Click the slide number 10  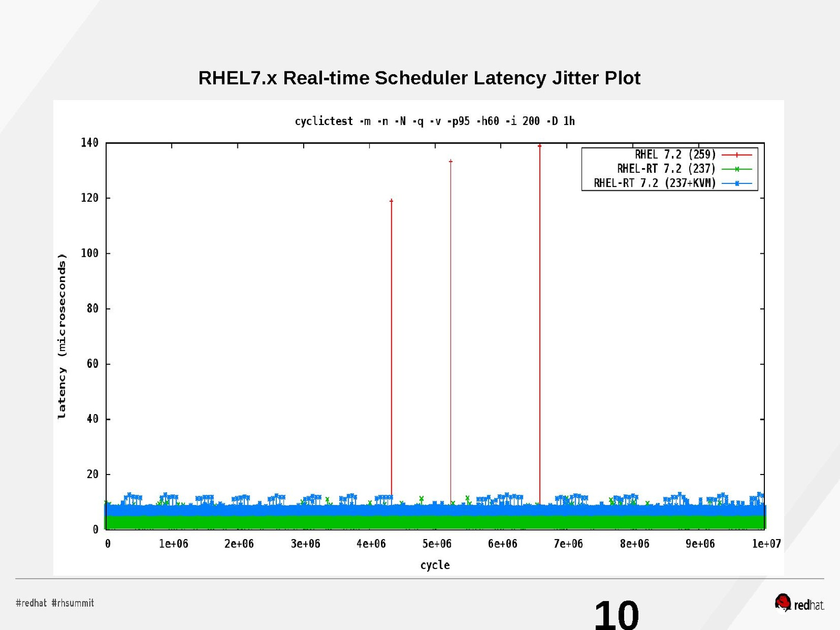point(616,614)
